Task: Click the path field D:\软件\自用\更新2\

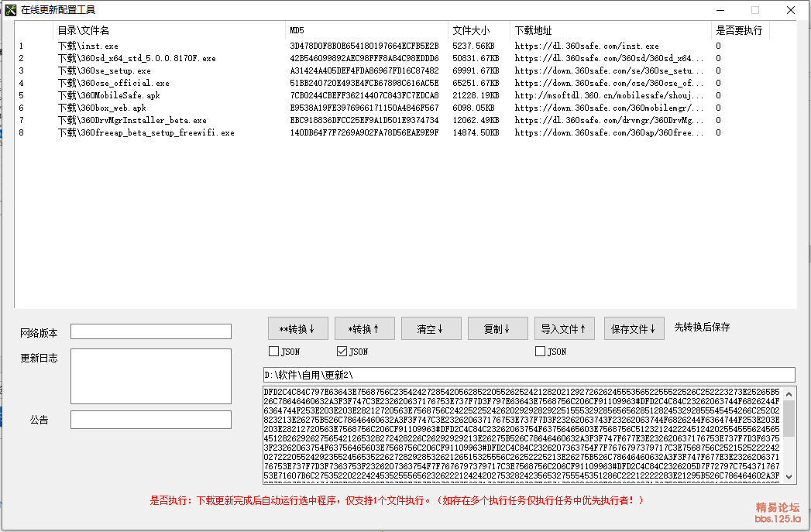Action: pyautogui.click(x=529, y=375)
